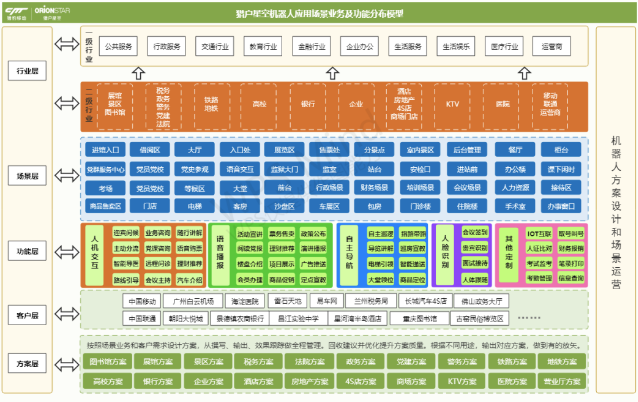Image resolution: width=638 pixels, height=402 pixels.
Task: Click the 生活服务 industry box
Action: tap(408, 46)
